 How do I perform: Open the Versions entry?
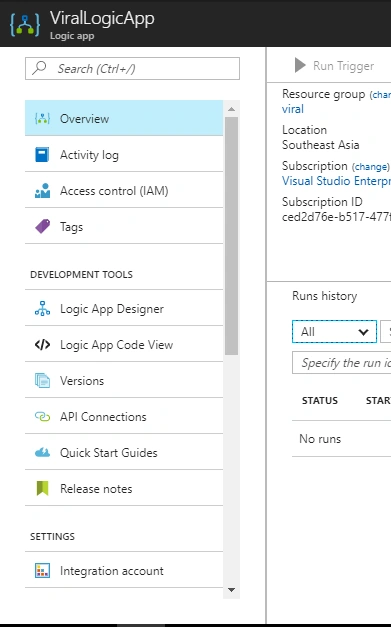pyautogui.click(x=124, y=380)
